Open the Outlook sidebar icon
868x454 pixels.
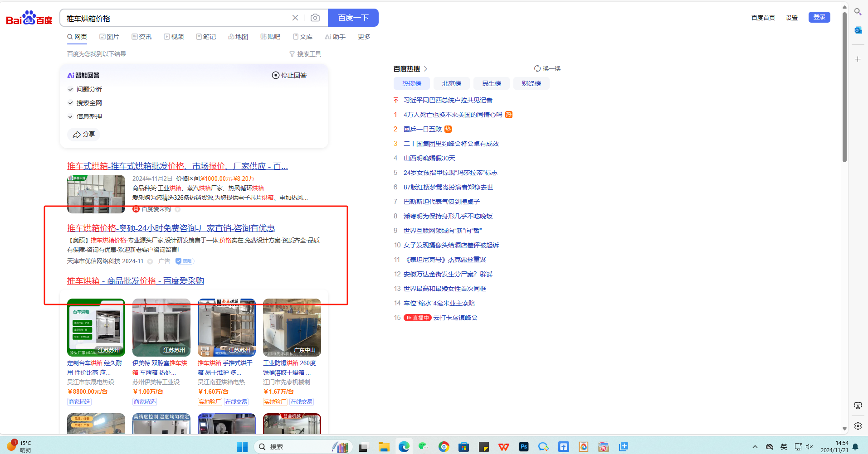pos(858,30)
